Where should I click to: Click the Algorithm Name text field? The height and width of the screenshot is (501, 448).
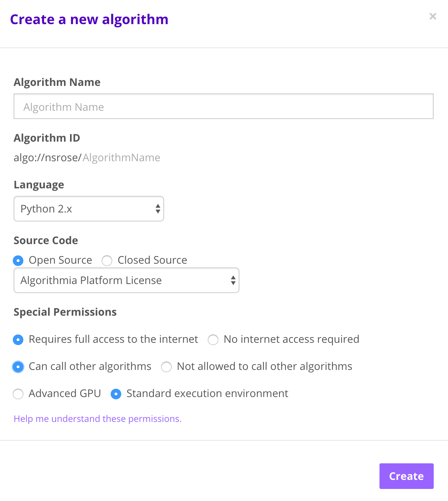pos(223,107)
